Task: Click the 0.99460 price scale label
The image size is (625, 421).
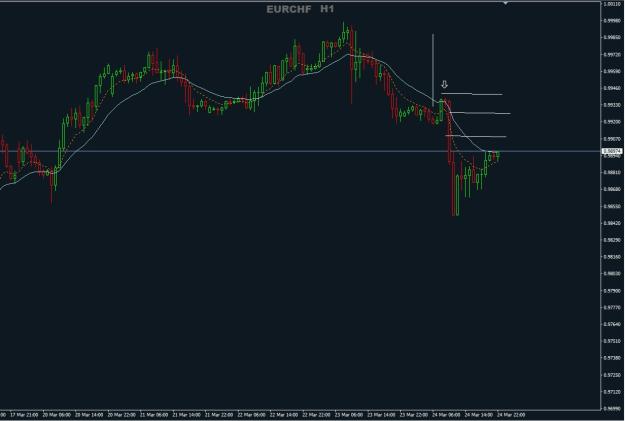Action: pos(613,88)
